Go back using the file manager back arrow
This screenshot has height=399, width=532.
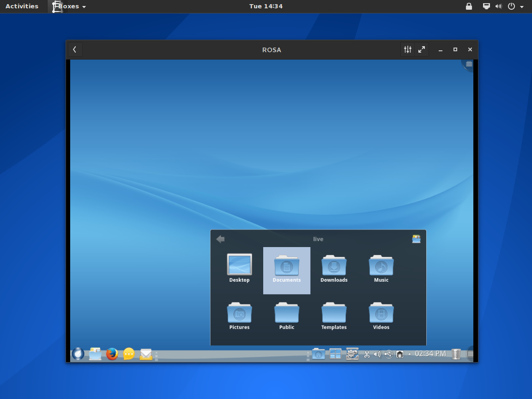click(220, 239)
